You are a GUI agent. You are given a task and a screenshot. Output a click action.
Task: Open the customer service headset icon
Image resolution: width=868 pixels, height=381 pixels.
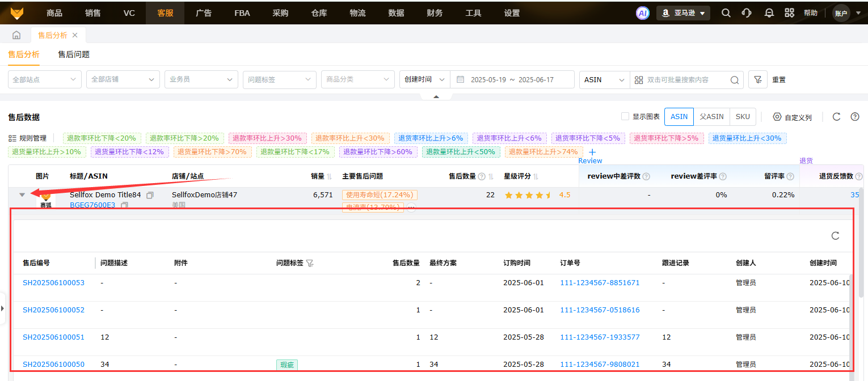click(747, 13)
